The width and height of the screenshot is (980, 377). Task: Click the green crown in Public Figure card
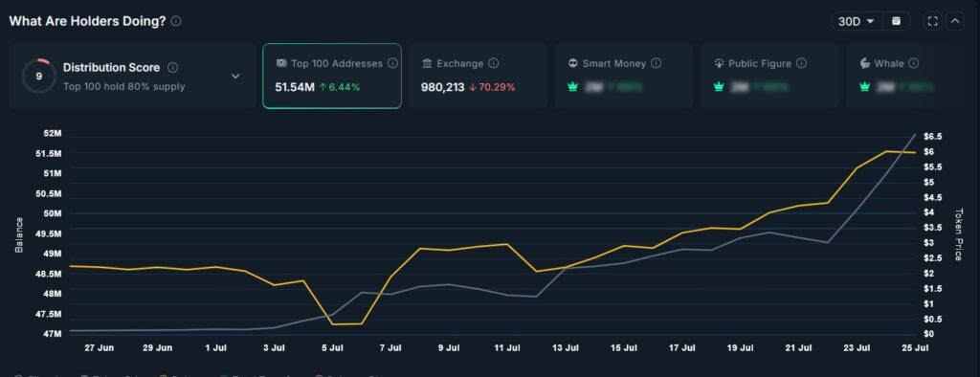point(719,87)
